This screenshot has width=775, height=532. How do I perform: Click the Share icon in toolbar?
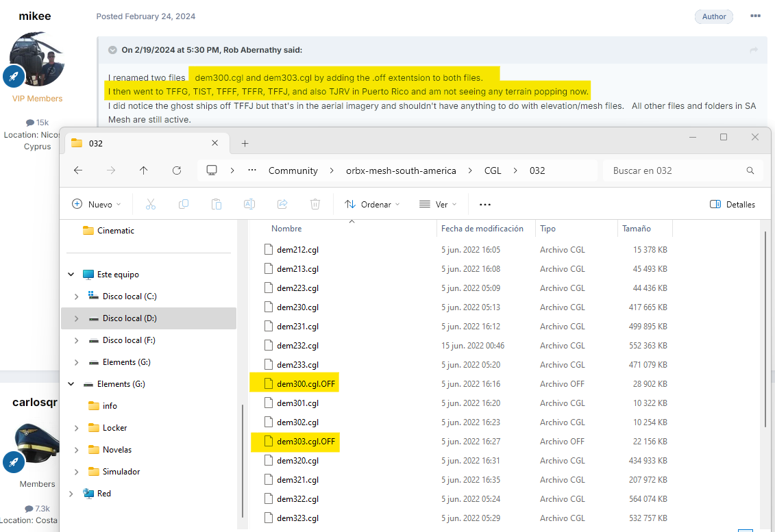coord(282,204)
